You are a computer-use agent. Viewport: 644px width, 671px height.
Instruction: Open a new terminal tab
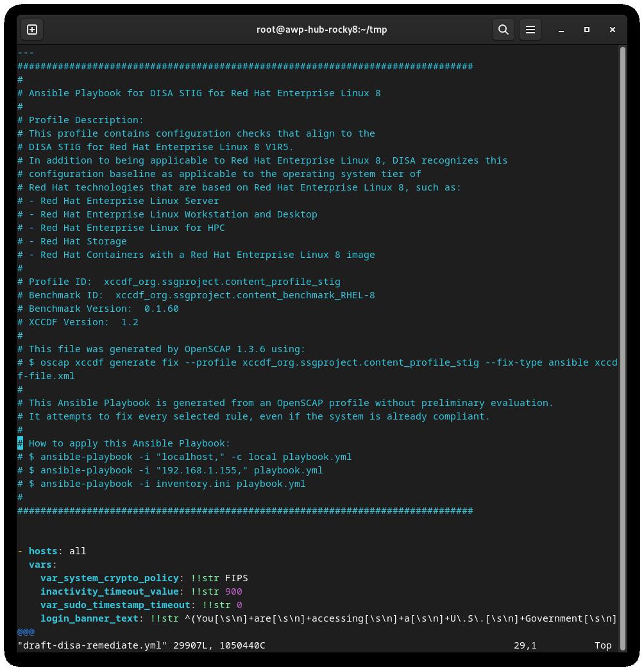[x=32, y=30]
